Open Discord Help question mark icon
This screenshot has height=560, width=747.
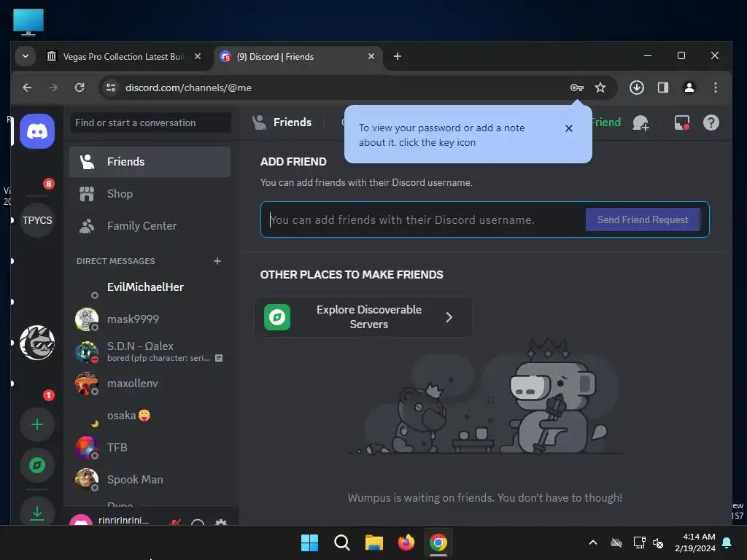click(711, 122)
